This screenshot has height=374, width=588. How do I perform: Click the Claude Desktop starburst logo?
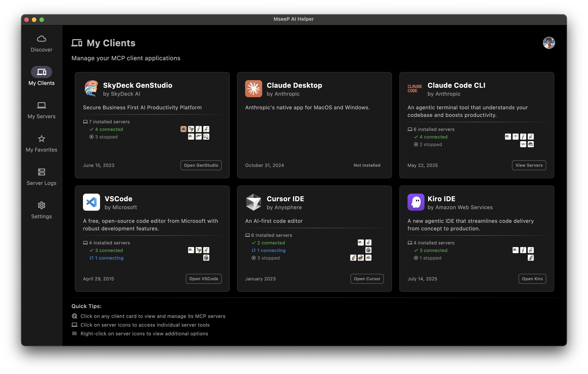(x=253, y=89)
